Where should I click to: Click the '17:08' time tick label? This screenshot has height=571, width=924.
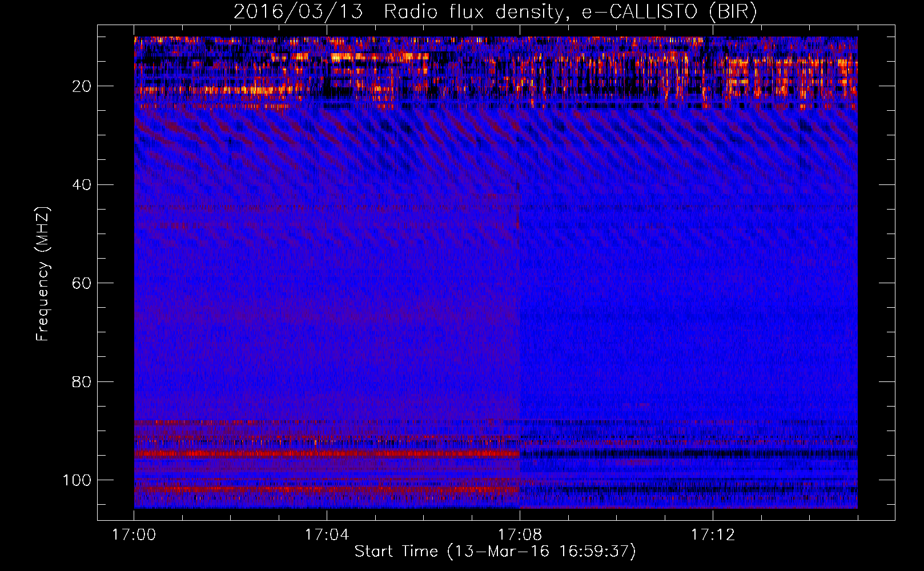[x=520, y=534]
